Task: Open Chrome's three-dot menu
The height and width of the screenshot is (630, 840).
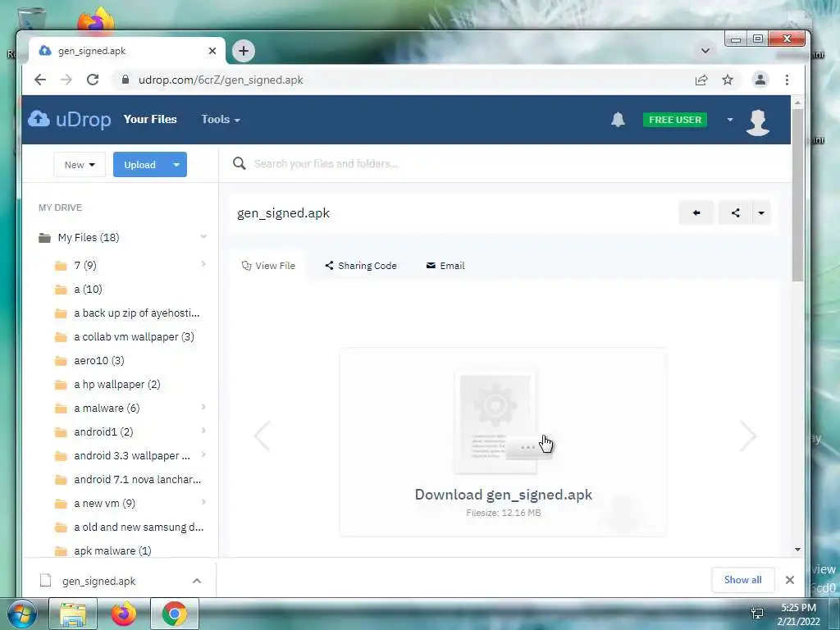Action: coord(787,80)
